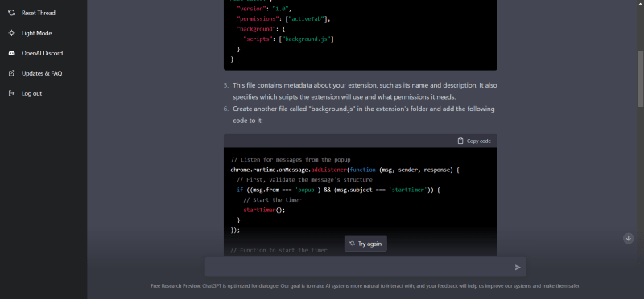Open the OpenAI Discord link

(x=42, y=53)
